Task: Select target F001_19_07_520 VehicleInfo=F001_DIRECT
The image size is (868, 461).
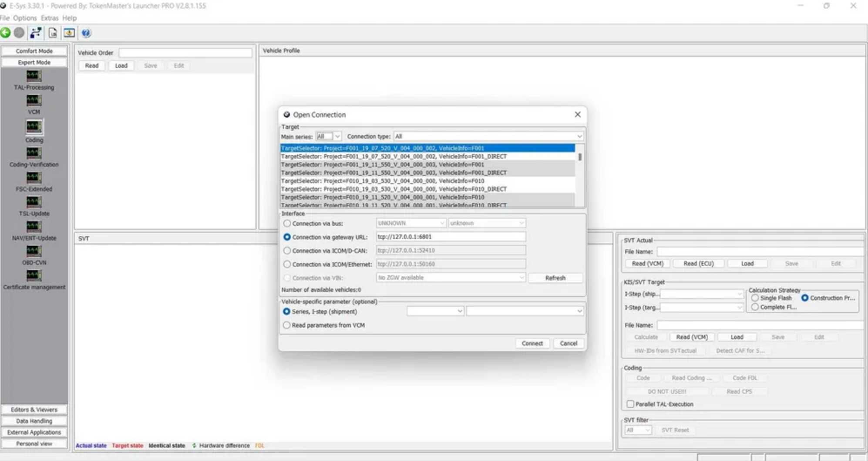Action: coord(427,156)
